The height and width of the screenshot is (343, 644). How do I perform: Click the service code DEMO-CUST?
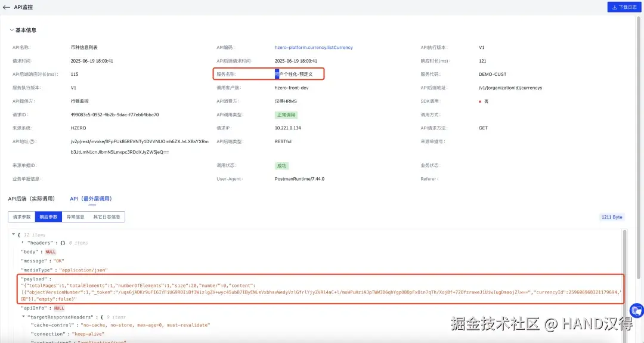tap(493, 75)
